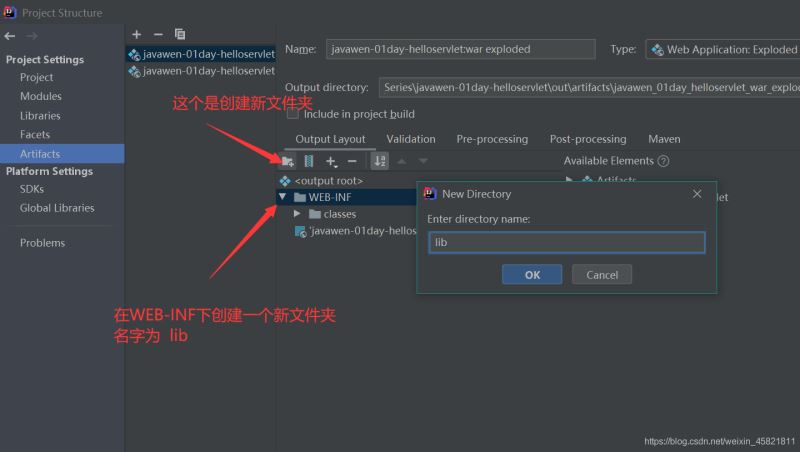Open Facets settings page
Screen dimensions: 800x452
coord(35,135)
